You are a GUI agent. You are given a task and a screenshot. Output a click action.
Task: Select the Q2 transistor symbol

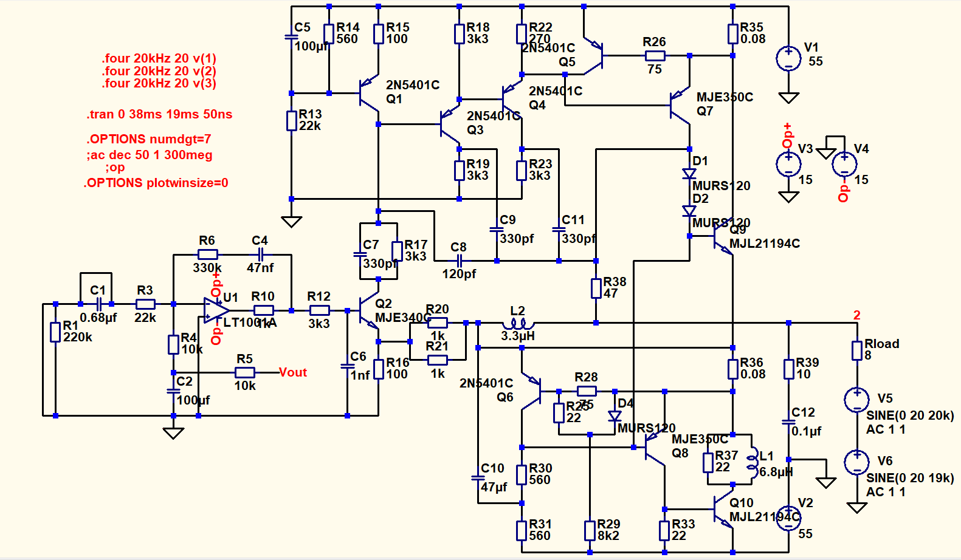pos(369,310)
